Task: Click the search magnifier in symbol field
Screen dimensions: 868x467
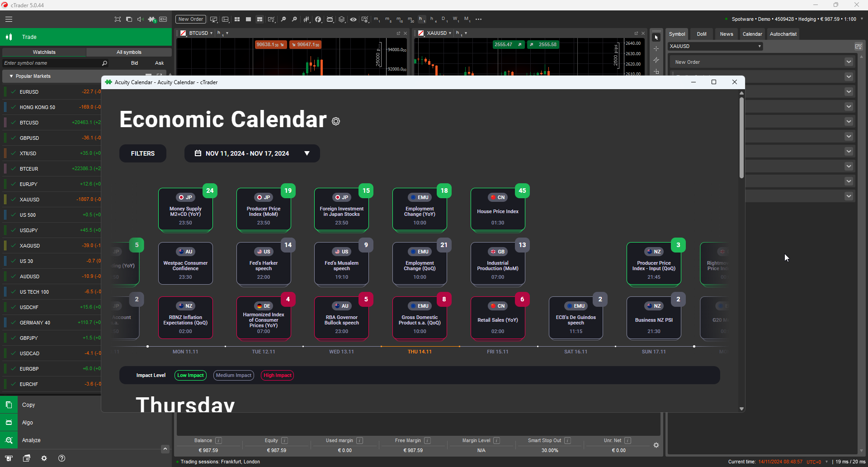Action: click(104, 63)
